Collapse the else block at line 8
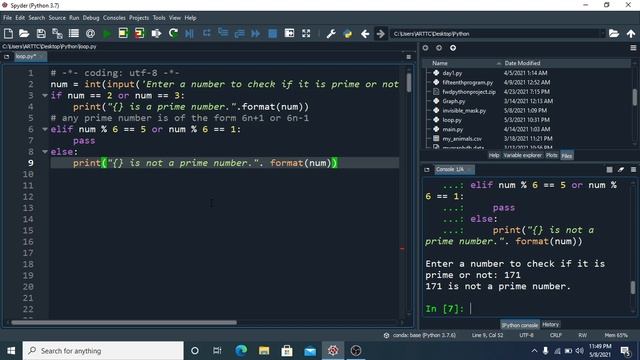The image size is (640, 360). coord(45,152)
